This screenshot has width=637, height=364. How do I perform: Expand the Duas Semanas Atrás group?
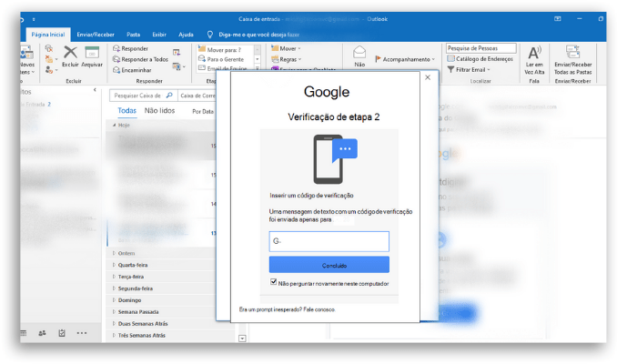pyautogui.click(x=114, y=324)
